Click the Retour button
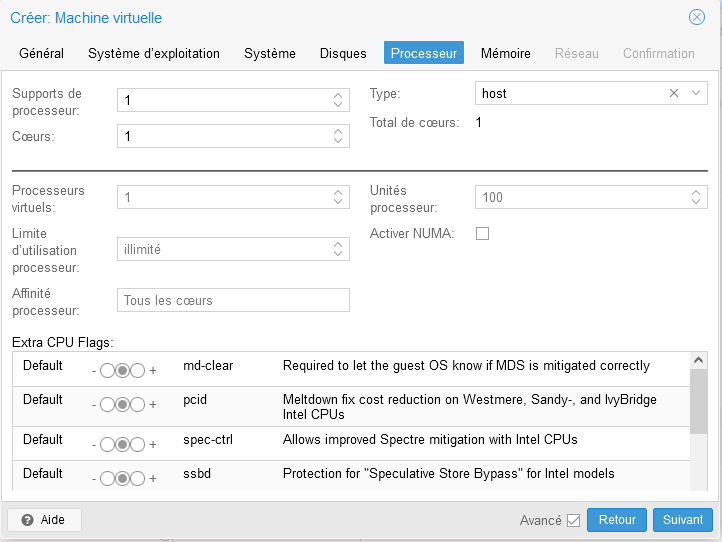 pyautogui.click(x=617, y=520)
